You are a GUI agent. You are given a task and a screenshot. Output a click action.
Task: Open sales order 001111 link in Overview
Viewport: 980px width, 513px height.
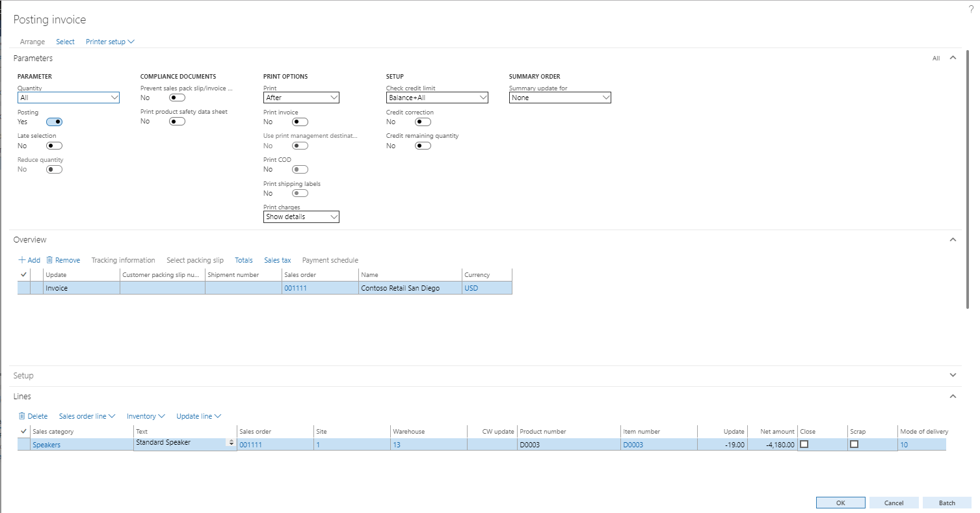click(295, 288)
